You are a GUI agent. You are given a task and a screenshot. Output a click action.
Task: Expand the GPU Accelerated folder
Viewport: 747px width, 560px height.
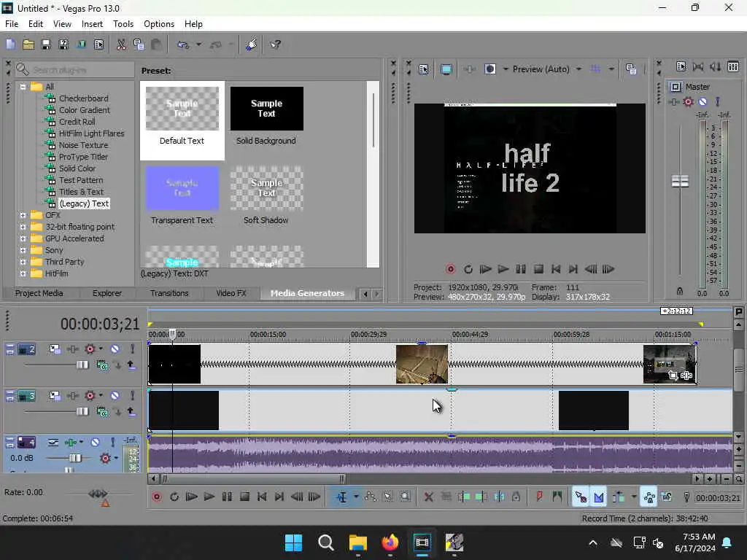point(23,238)
